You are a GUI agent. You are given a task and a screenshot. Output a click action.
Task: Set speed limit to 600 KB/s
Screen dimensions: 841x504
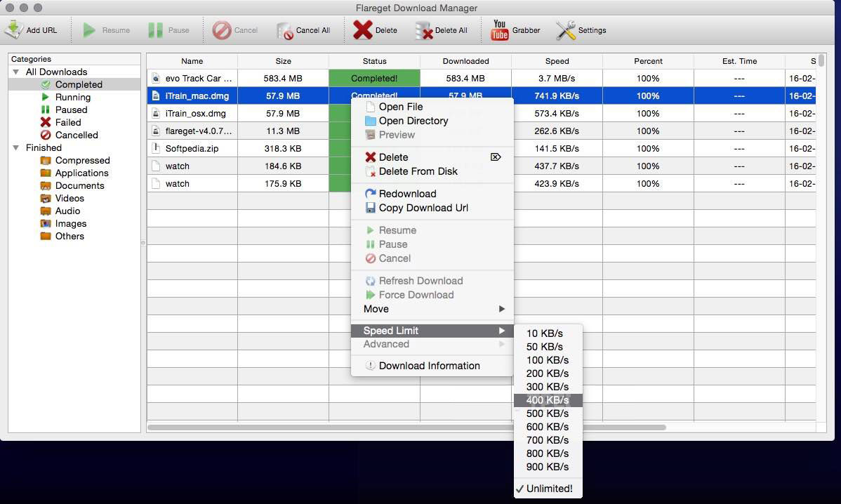[x=548, y=427]
